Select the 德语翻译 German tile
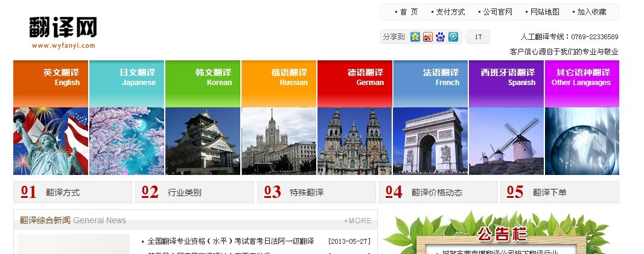Image resolution: width=644 pixels, height=254 pixels. pyautogui.click(x=355, y=84)
